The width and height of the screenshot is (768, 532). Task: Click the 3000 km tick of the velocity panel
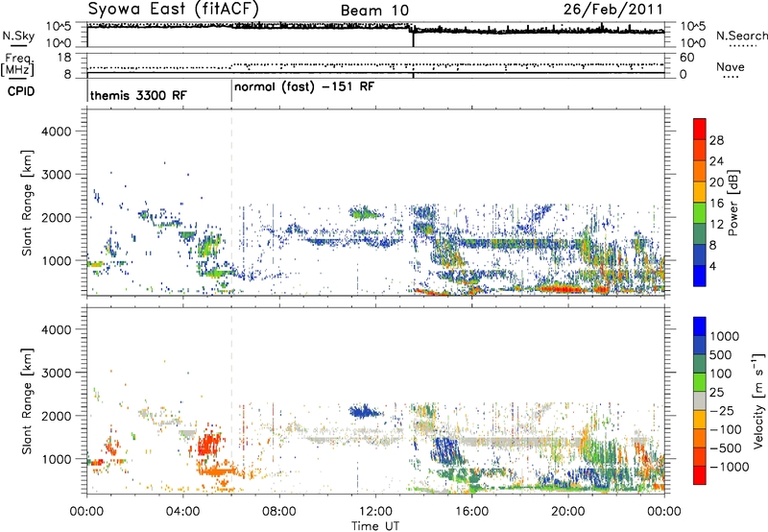click(57, 373)
